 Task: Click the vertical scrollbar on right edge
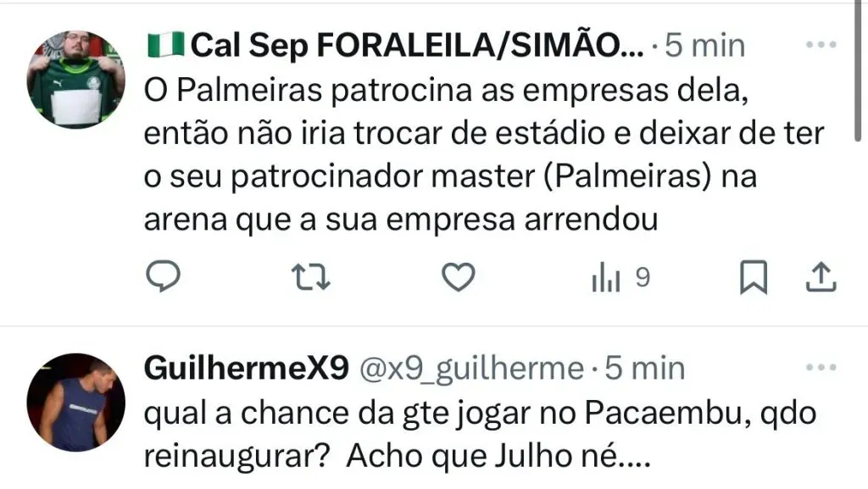point(858,71)
